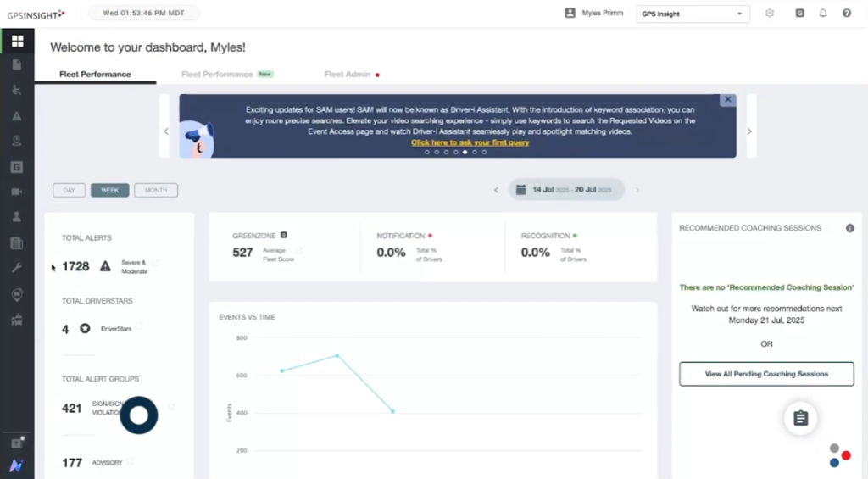868x479 pixels.
Task: Click the alert triangle sidebar icon
Action: point(17,116)
